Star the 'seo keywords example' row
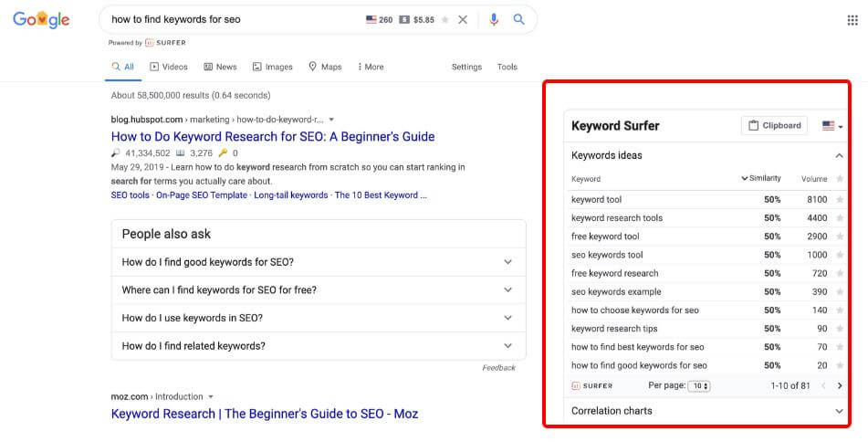Screen dimensions: 868x442 click(x=840, y=292)
